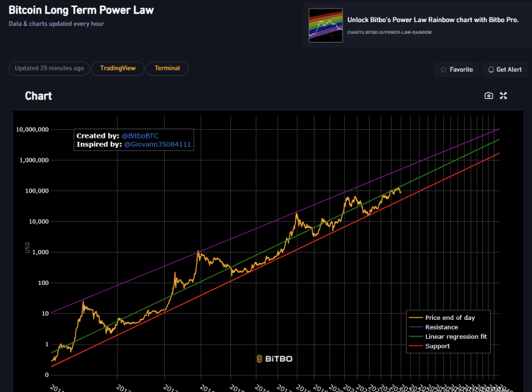Screen dimensions: 532x392
Task: Click the star icon on the Favorite button
Action: tap(444, 69)
